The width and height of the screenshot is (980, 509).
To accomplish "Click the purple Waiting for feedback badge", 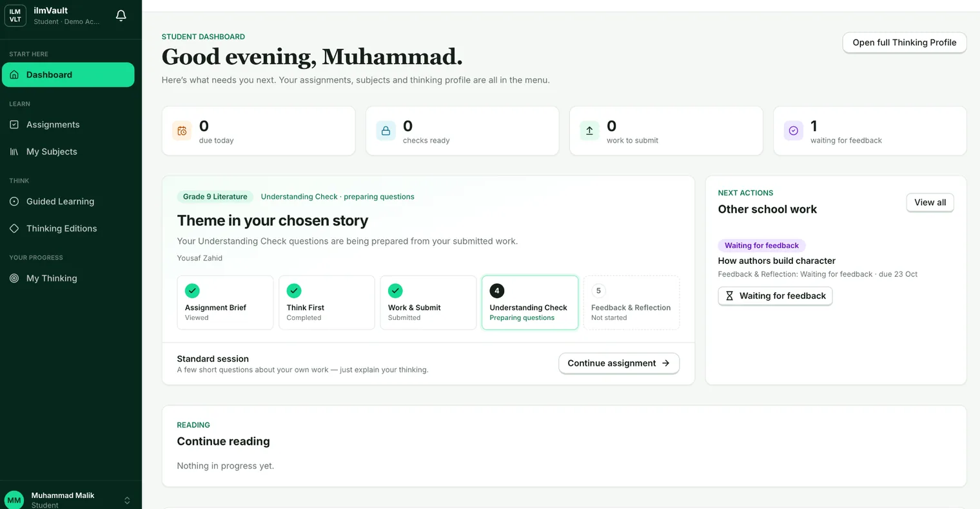I will click(x=761, y=245).
